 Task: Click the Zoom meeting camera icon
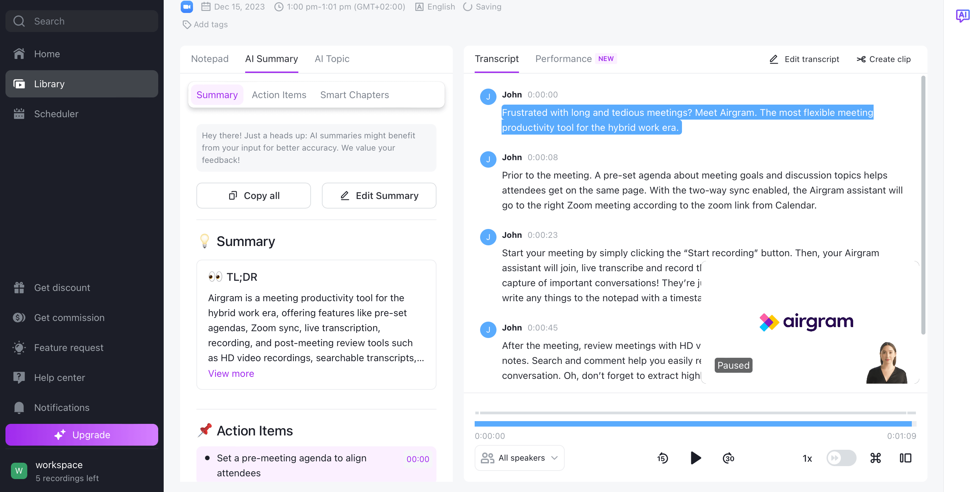click(187, 6)
